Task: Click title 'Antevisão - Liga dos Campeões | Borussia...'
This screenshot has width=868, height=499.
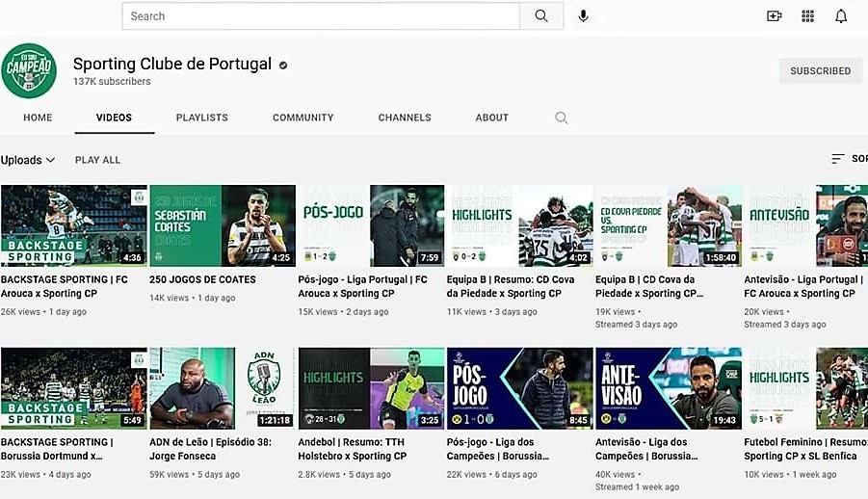Action: click(646, 449)
